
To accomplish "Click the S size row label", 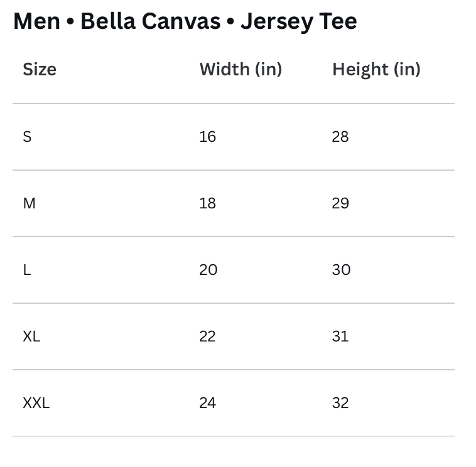I will pyautogui.click(x=27, y=137).
